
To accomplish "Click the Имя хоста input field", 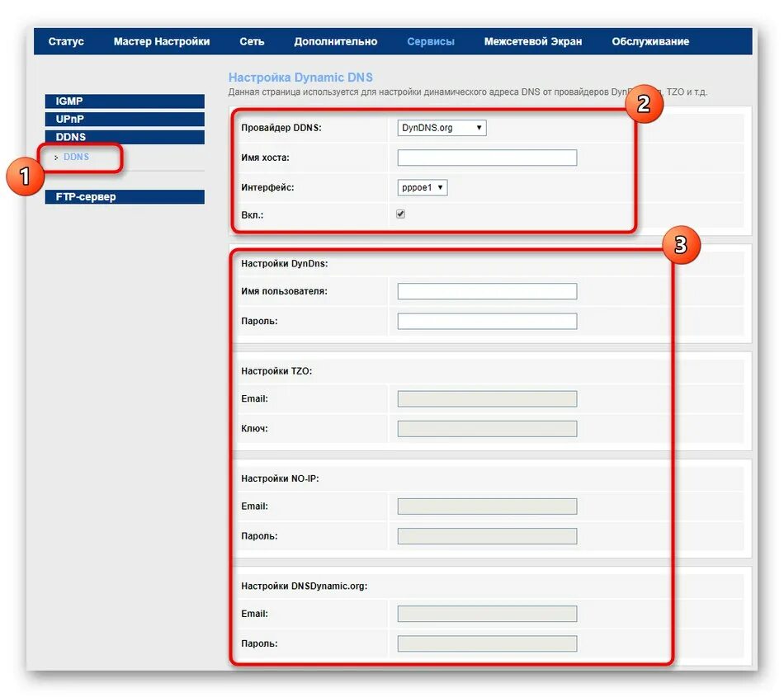I will coord(487,158).
